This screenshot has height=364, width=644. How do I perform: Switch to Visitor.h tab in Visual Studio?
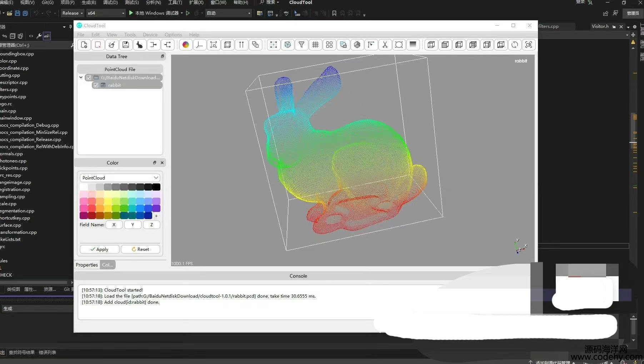[600, 26]
